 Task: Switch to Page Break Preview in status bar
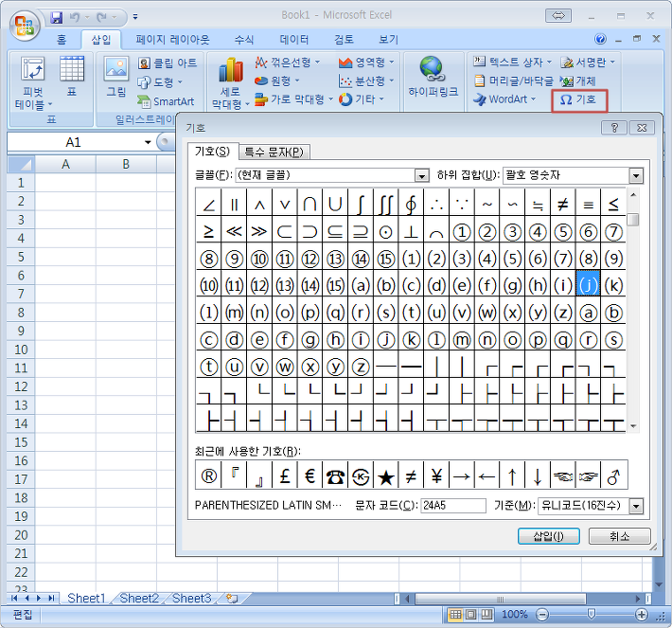tap(486, 615)
